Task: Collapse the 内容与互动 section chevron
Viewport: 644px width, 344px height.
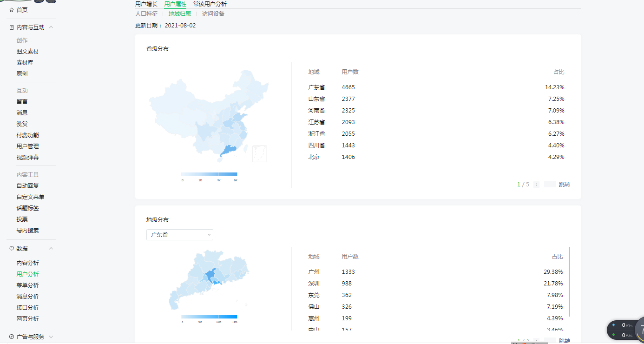Action: pyautogui.click(x=51, y=27)
